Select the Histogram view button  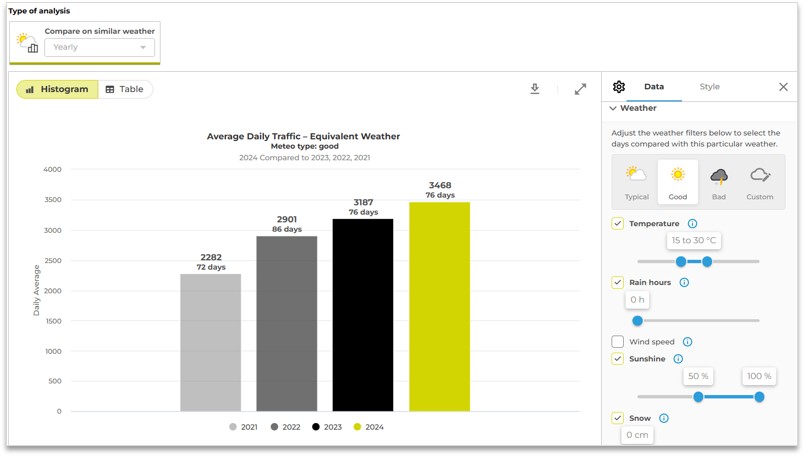(57, 89)
